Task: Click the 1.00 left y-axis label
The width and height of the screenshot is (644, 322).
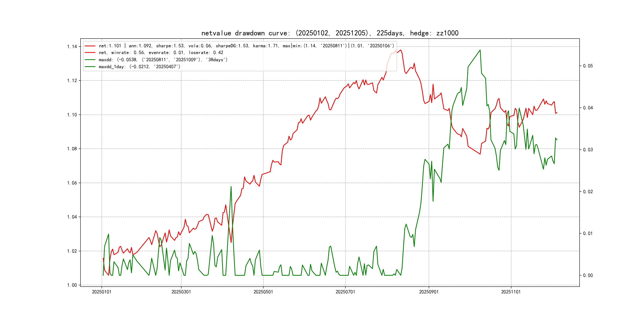Action: (72, 285)
